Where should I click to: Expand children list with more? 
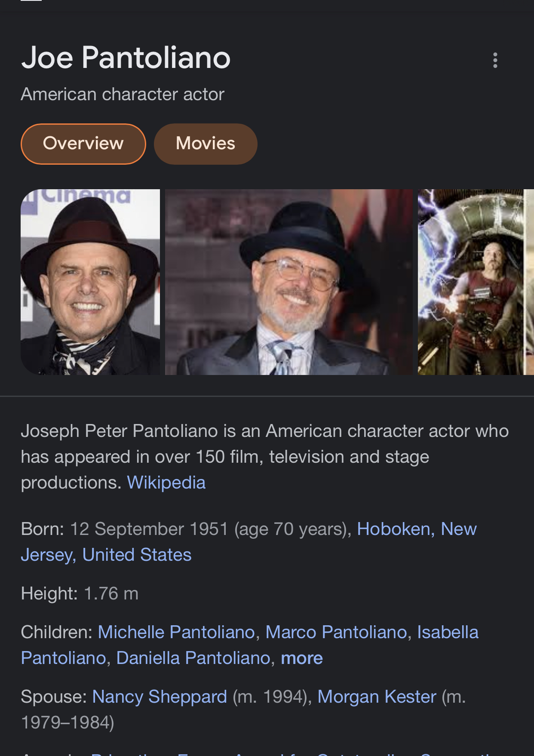click(x=302, y=658)
